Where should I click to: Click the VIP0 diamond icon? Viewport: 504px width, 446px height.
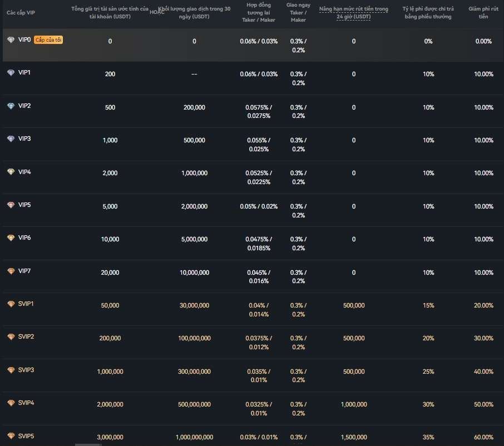[x=11, y=40]
